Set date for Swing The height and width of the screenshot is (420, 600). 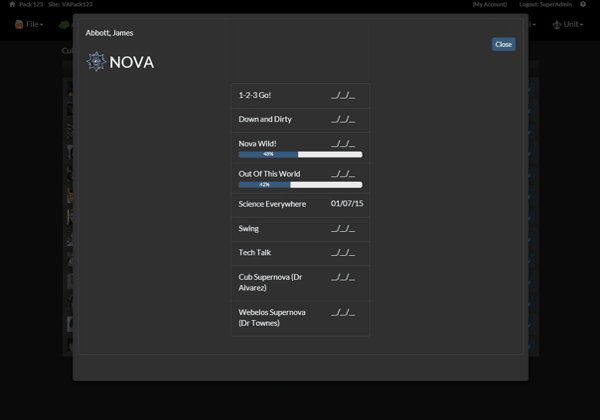click(x=343, y=229)
